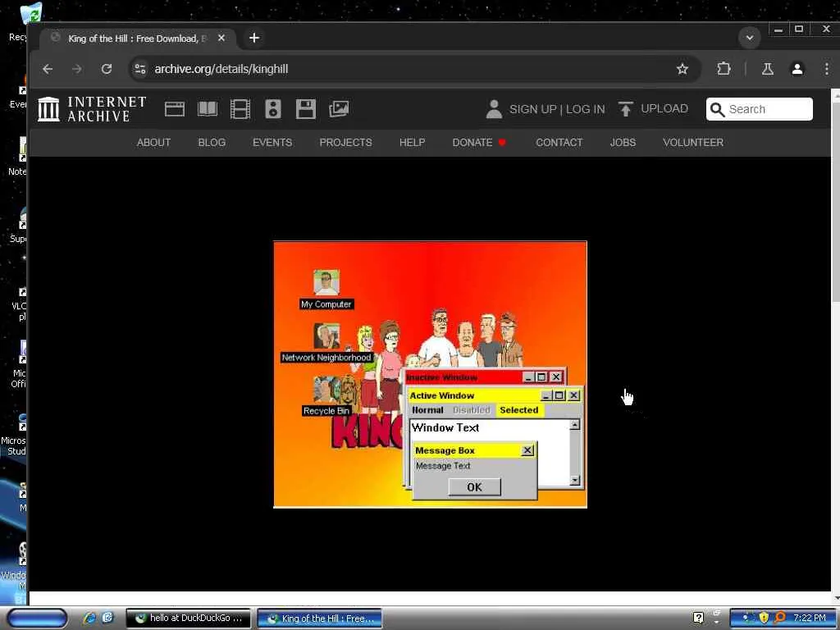Image resolution: width=840 pixels, height=630 pixels.
Task: Switch to hello at DuckDuckGo taskbar window
Action: coord(188,619)
